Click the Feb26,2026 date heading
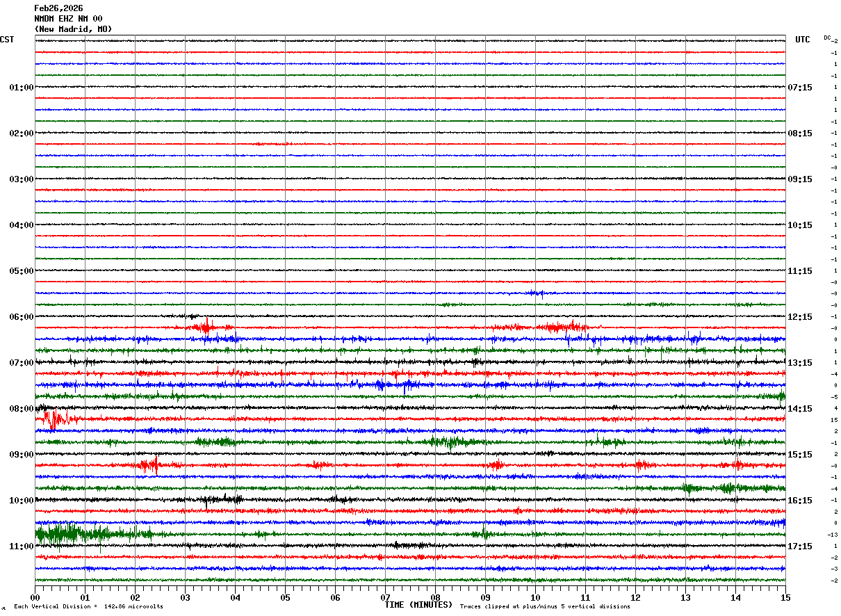 click(x=58, y=8)
